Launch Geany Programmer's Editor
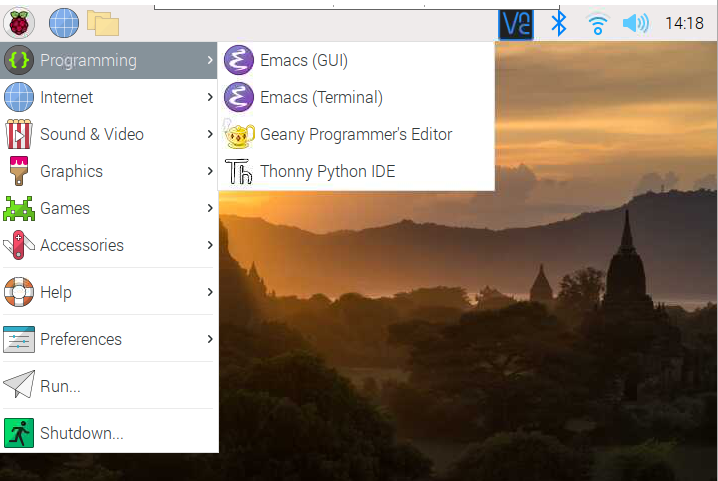The image size is (718, 481). 356,134
